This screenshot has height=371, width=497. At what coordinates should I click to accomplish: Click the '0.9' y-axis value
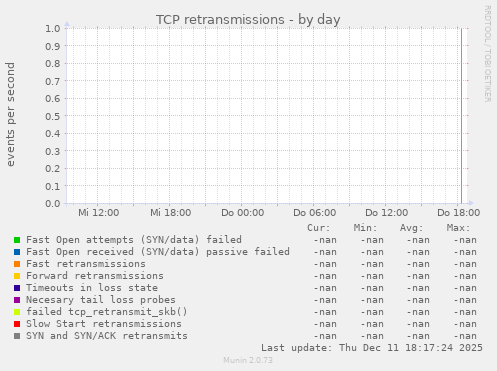[x=53, y=46]
